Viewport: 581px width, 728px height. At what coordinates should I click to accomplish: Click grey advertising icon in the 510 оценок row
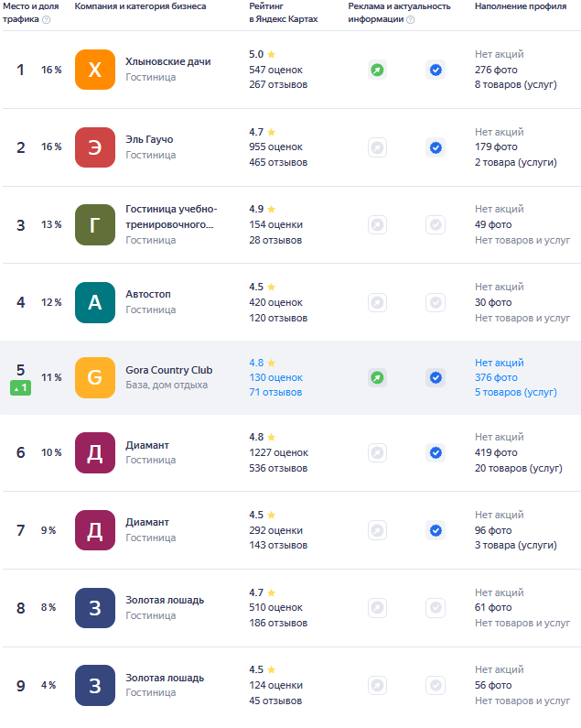tap(377, 607)
